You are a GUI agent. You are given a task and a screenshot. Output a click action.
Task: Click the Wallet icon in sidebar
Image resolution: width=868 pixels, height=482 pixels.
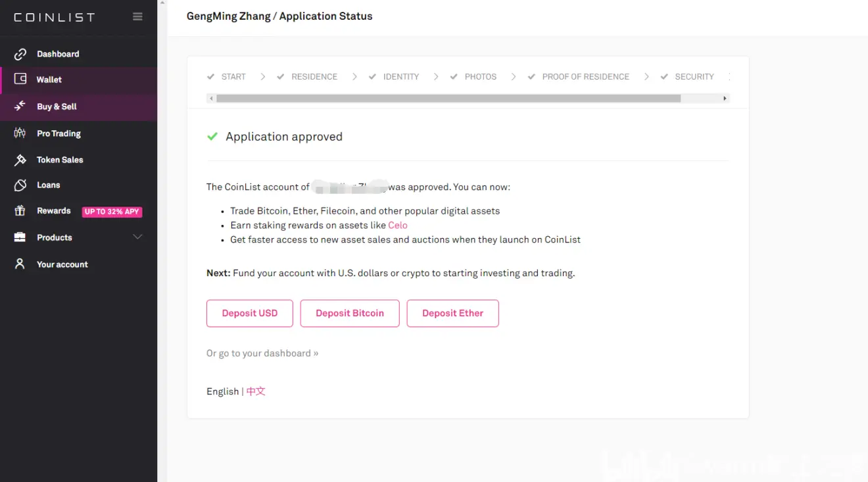[20, 79]
